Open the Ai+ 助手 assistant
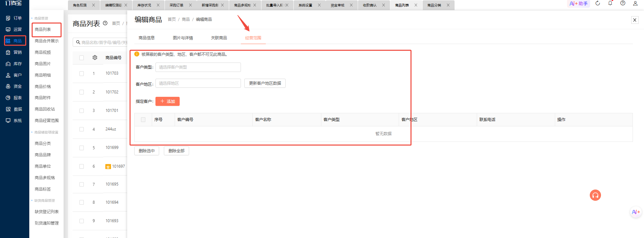Viewport: 644px width, 238px height. (578, 4)
